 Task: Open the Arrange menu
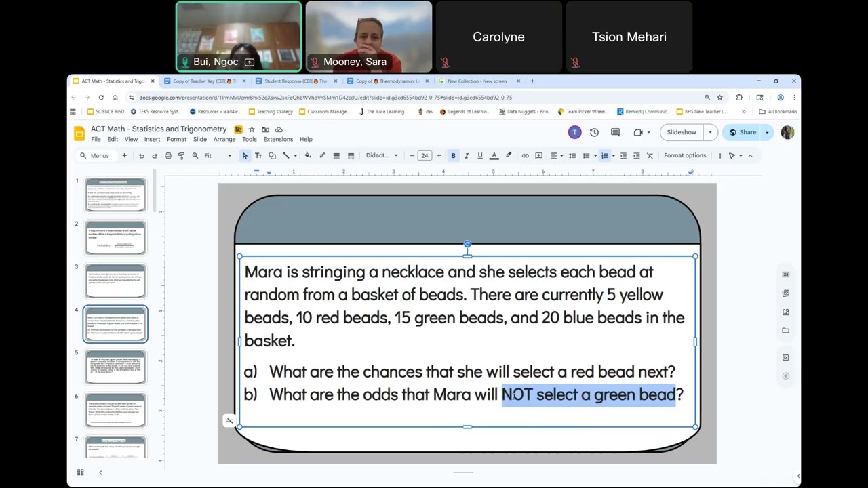coord(224,140)
